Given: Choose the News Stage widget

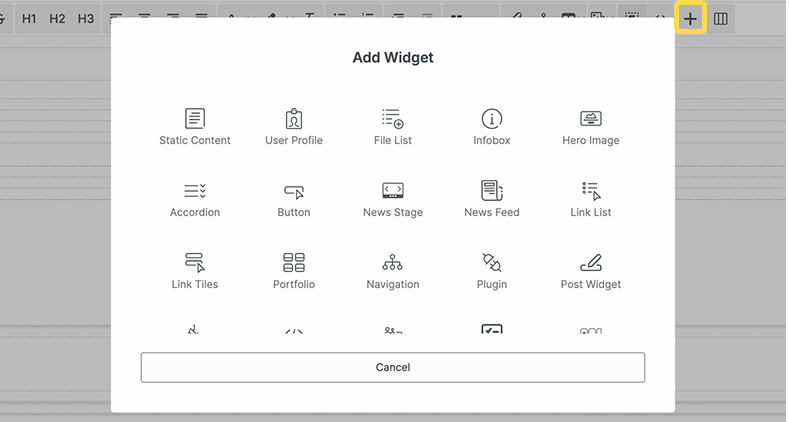Looking at the screenshot, I should (392, 199).
